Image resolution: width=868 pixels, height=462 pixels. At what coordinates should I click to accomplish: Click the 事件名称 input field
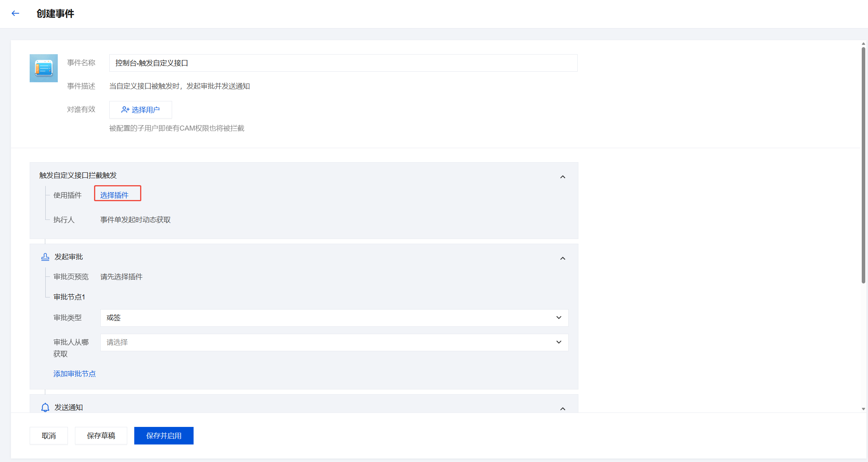[x=343, y=63]
